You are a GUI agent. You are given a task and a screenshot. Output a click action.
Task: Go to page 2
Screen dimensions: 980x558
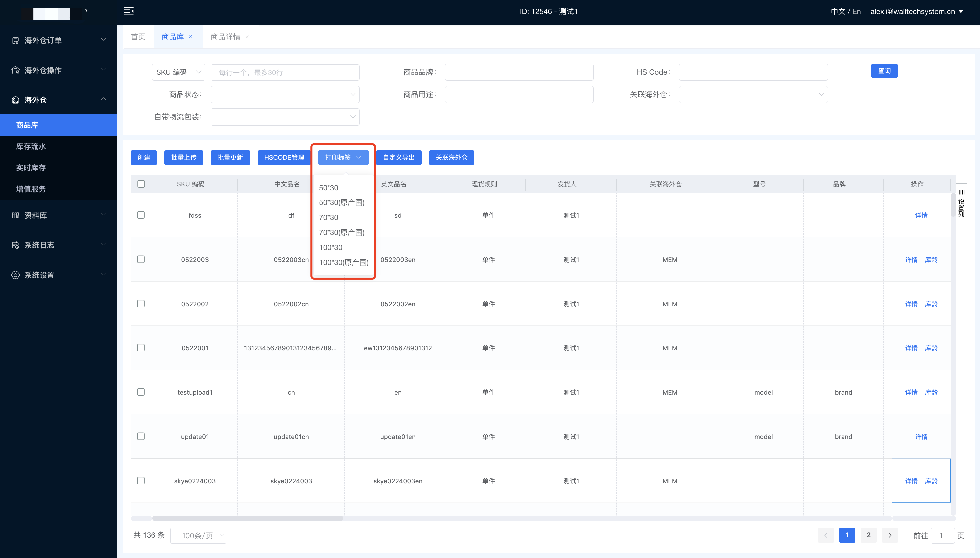pyautogui.click(x=869, y=535)
